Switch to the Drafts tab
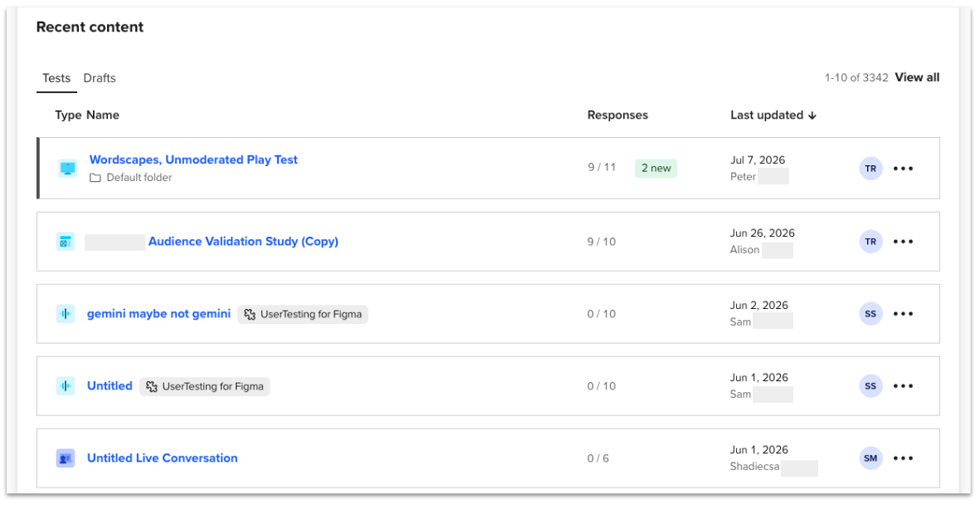The width and height of the screenshot is (980, 505). pos(100,78)
